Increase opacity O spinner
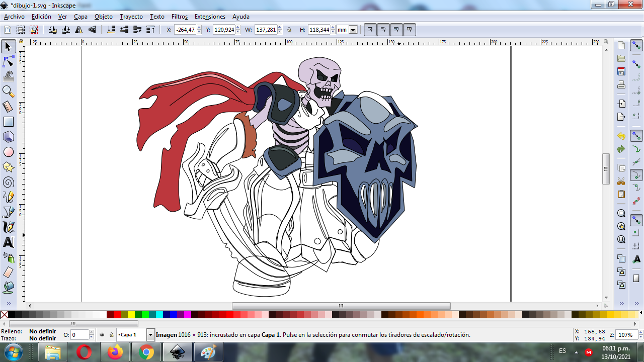Viewport: 644px width, 362px height. pos(92,332)
